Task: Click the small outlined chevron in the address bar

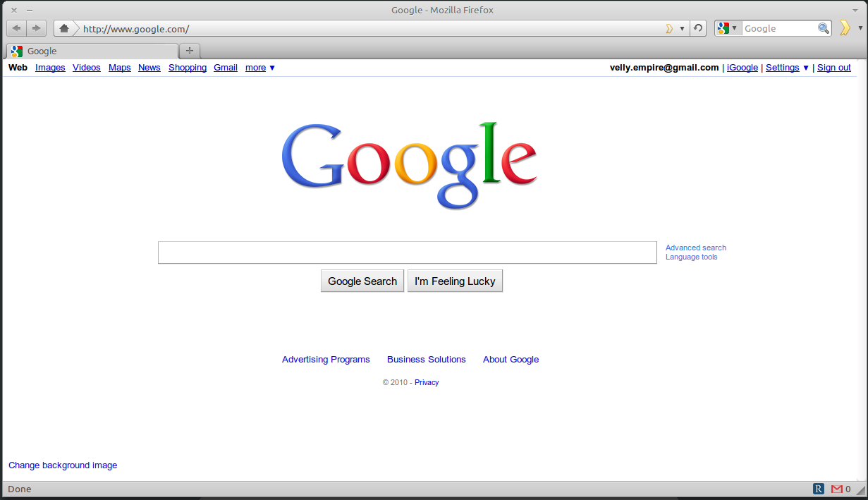Action: (x=669, y=29)
